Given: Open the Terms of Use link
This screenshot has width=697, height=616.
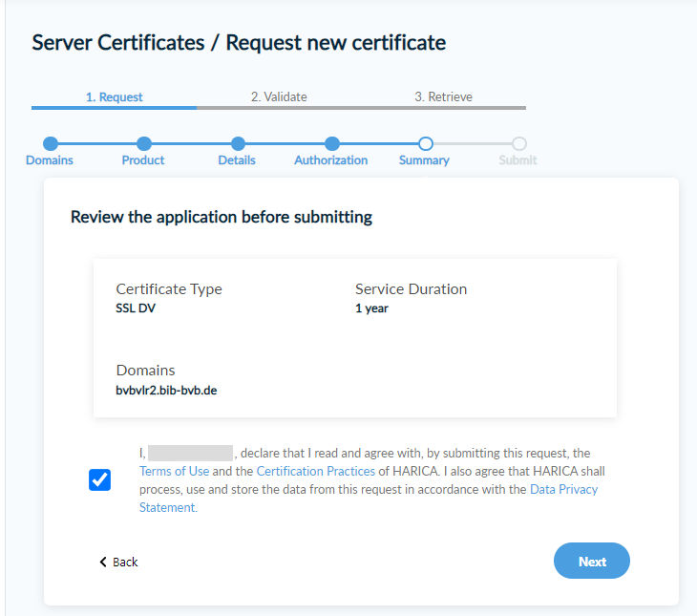Looking at the screenshot, I should pyautogui.click(x=174, y=472).
